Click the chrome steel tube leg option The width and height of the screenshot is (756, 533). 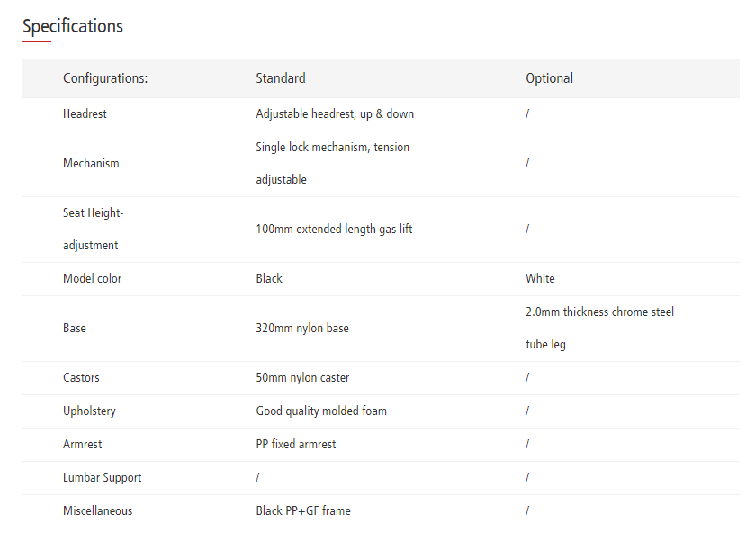[x=599, y=328]
